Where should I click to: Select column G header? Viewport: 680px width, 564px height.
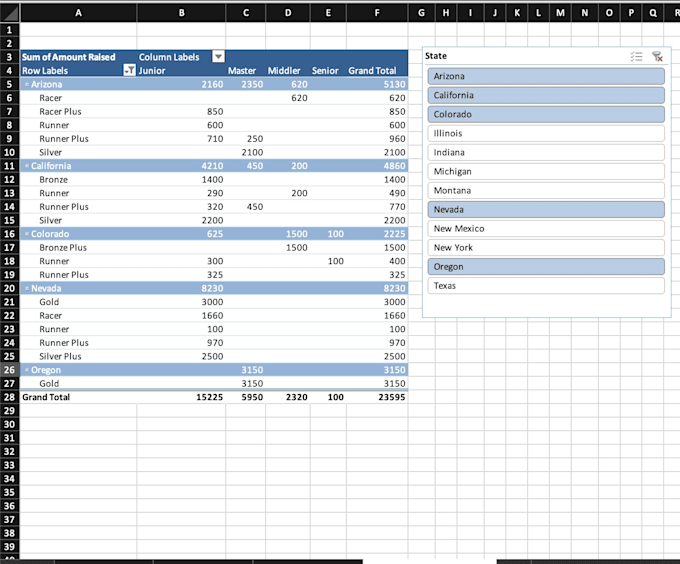tap(421, 13)
